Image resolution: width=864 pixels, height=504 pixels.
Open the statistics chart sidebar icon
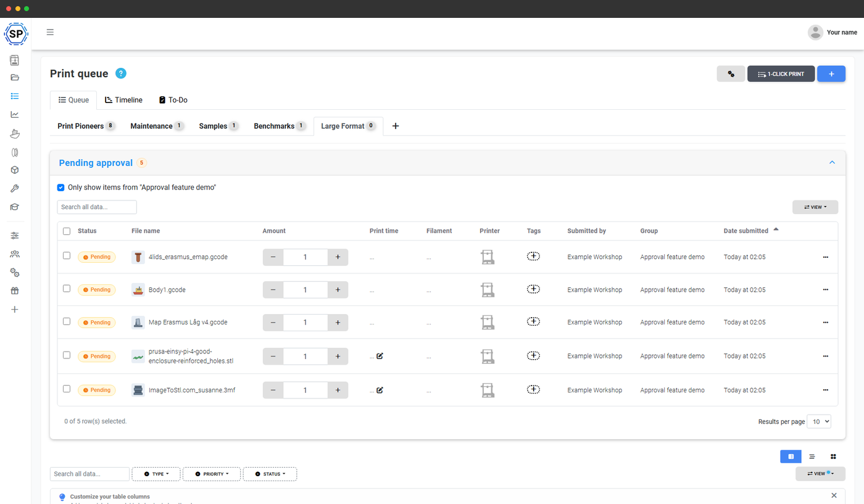tap(15, 114)
